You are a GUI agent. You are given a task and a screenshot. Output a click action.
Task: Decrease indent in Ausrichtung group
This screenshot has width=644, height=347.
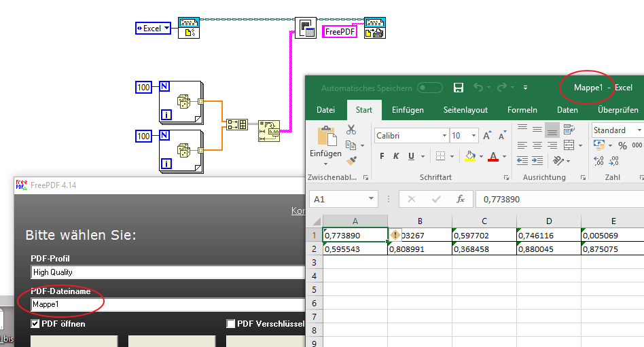pos(522,160)
